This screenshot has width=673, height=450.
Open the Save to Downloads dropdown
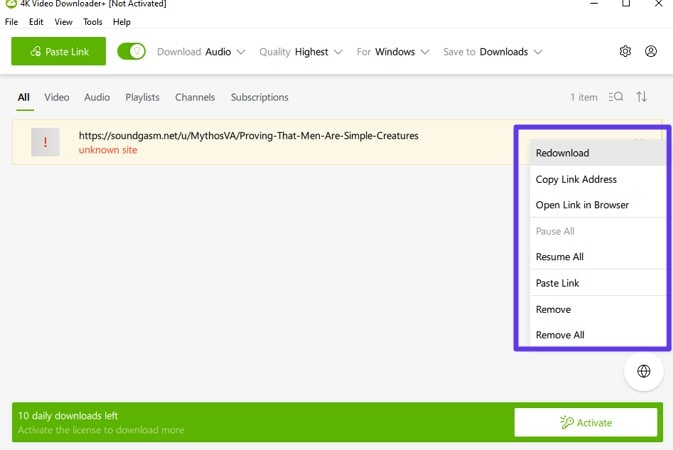click(493, 52)
